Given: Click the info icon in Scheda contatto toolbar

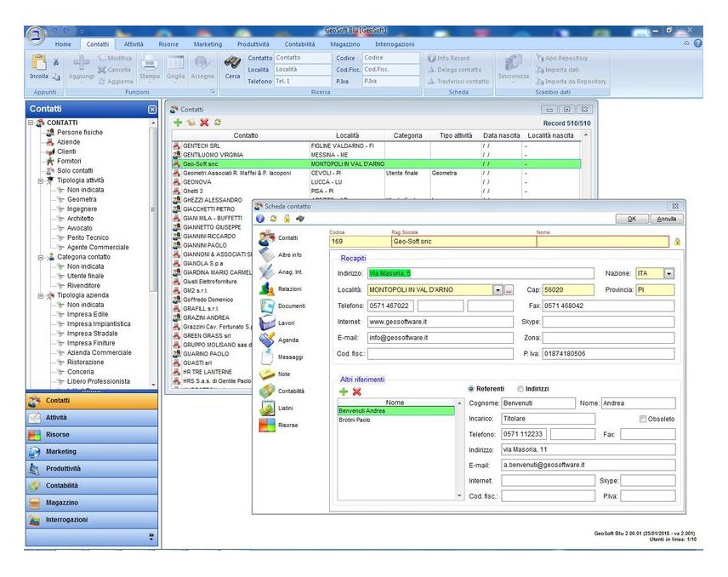Looking at the screenshot, I should [x=260, y=219].
